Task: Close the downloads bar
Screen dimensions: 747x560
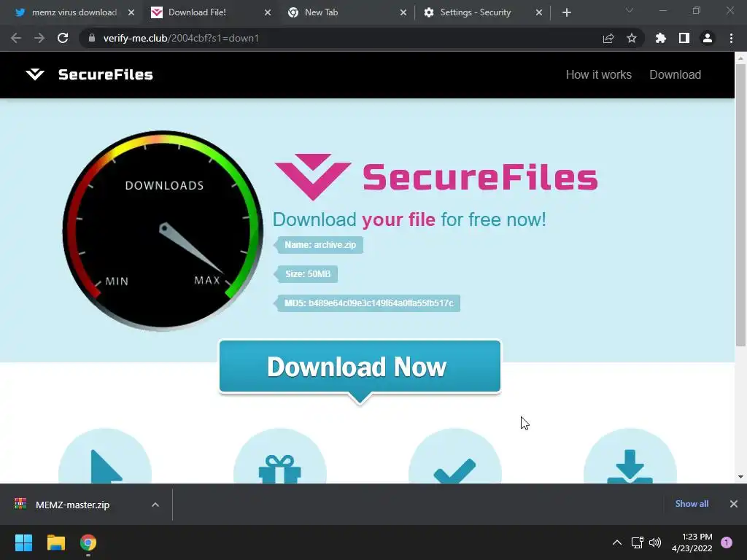Action: tap(734, 504)
